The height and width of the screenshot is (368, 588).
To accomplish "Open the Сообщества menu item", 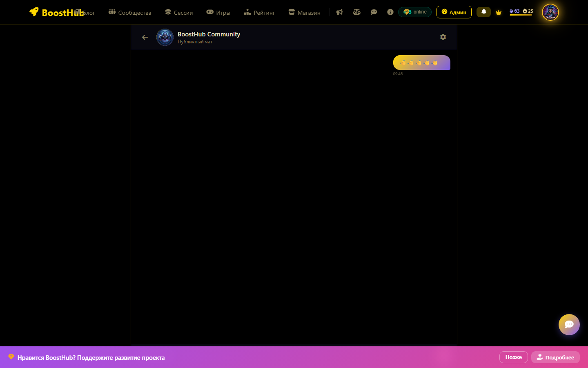I will click(x=130, y=13).
